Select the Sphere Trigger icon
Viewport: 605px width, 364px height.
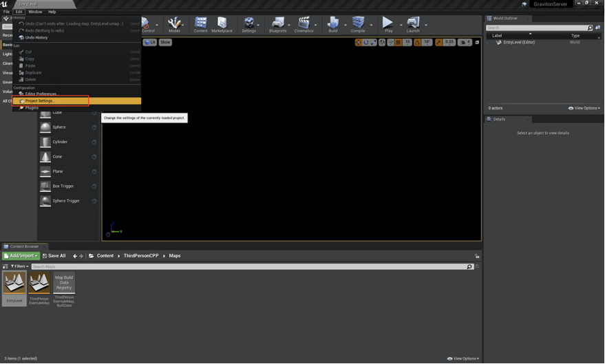pyautogui.click(x=45, y=201)
